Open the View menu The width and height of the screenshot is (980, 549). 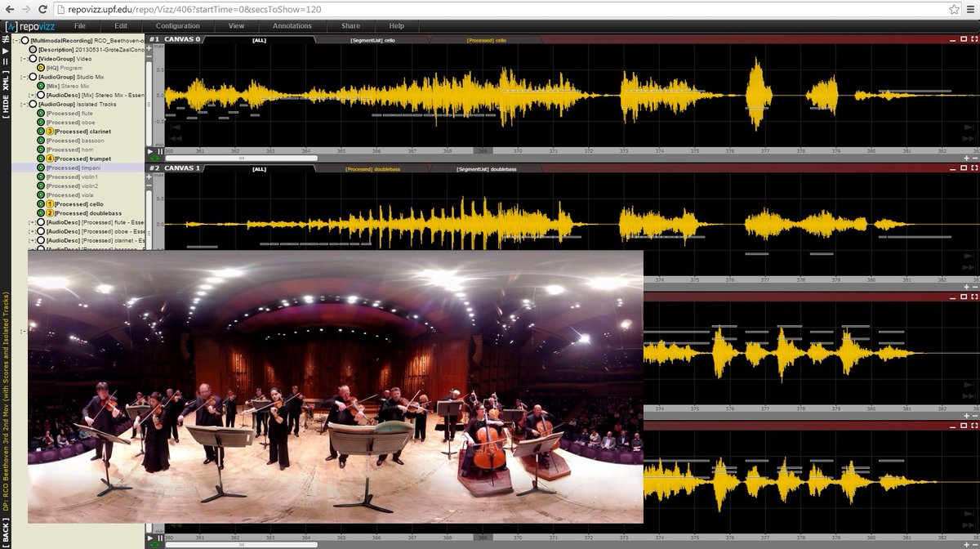[x=236, y=26]
